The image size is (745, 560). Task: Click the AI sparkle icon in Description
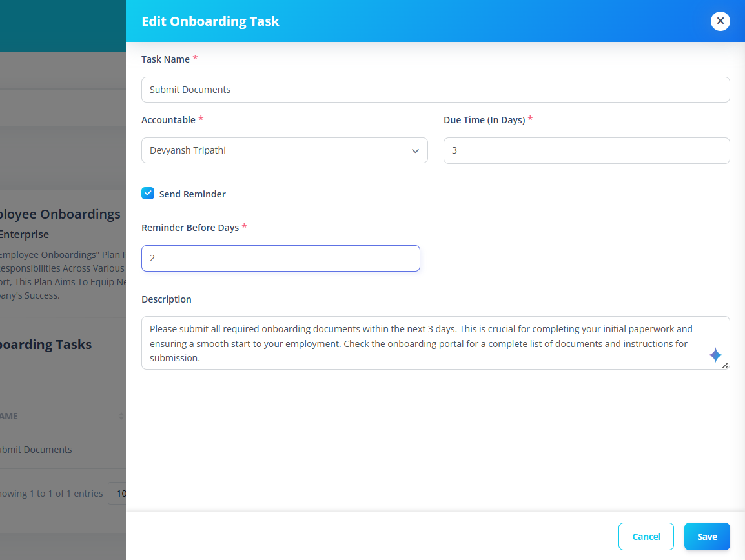coord(715,355)
